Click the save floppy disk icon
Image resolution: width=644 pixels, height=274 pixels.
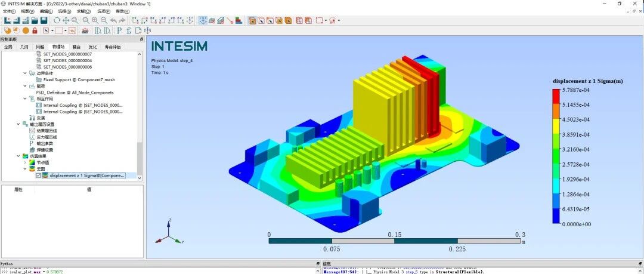(x=44, y=20)
